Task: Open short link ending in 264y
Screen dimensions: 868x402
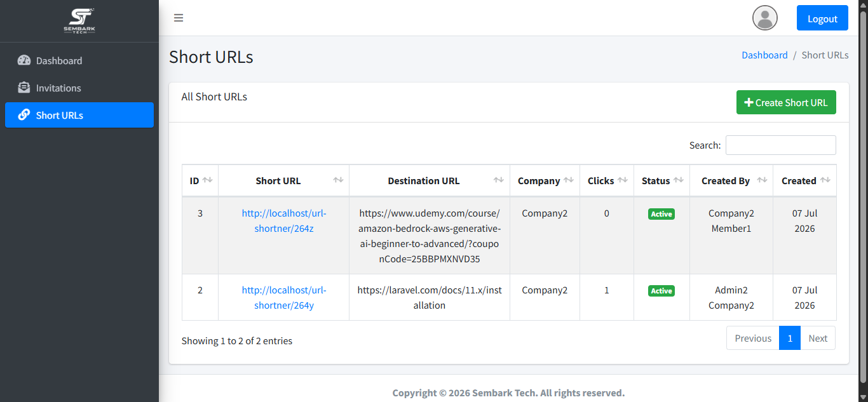Action: (284, 298)
